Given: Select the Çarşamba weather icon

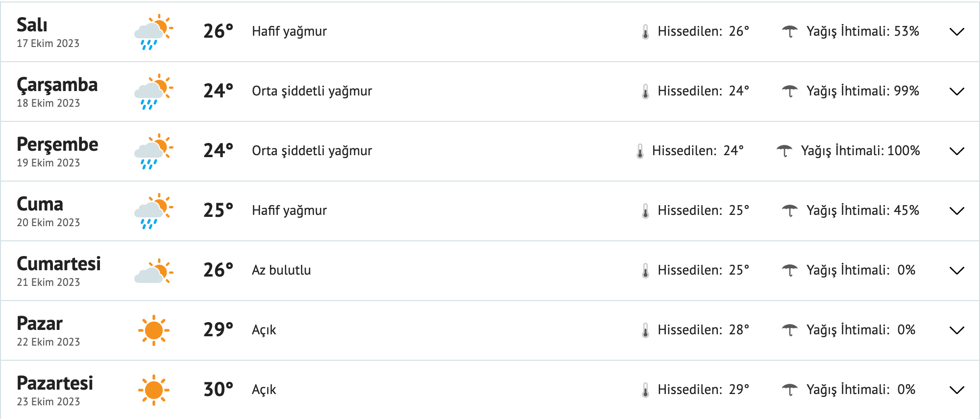Looking at the screenshot, I should pyautogui.click(x=153, y=92).
